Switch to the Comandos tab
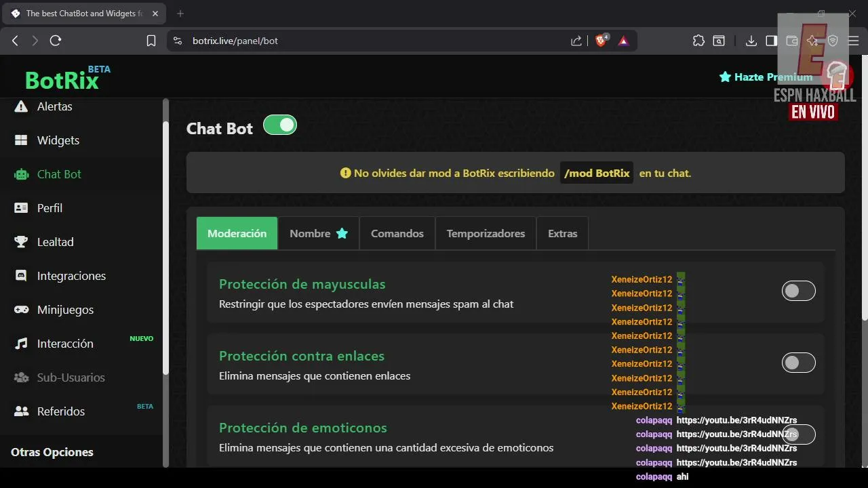The image size is (868, 488). (397, 233)
